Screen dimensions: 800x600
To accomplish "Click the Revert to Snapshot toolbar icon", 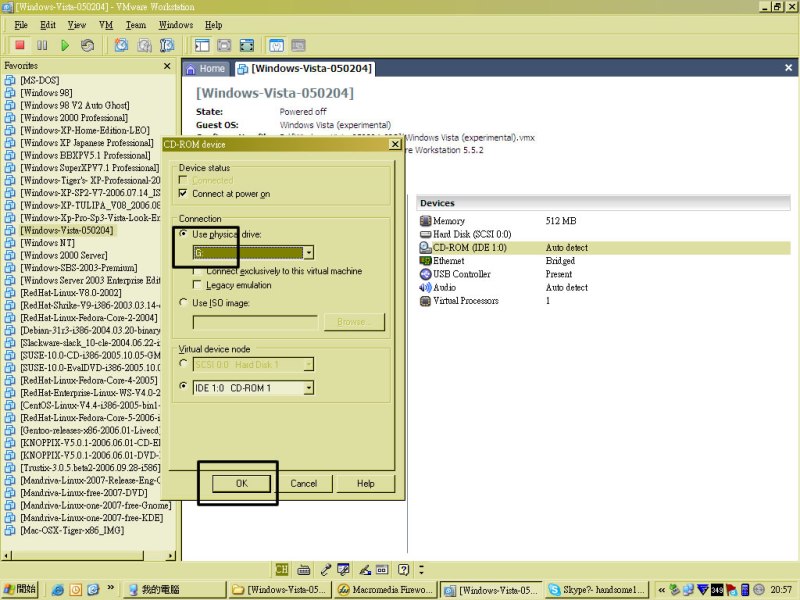I will [144, 45].
